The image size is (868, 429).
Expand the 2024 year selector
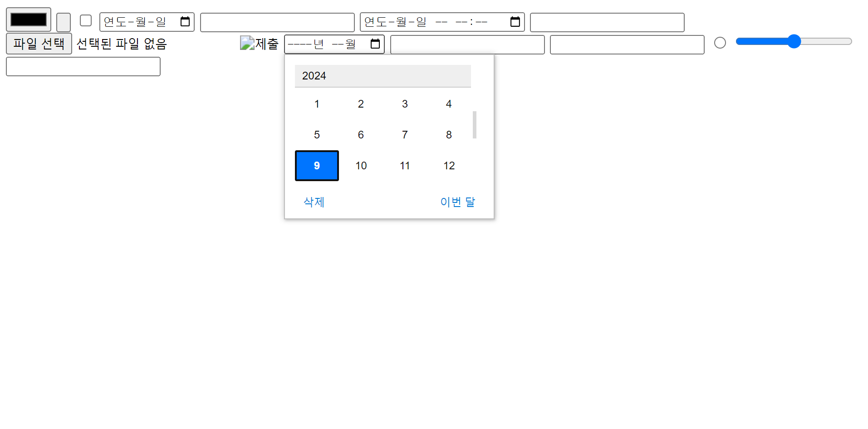(x=383, y=76)
